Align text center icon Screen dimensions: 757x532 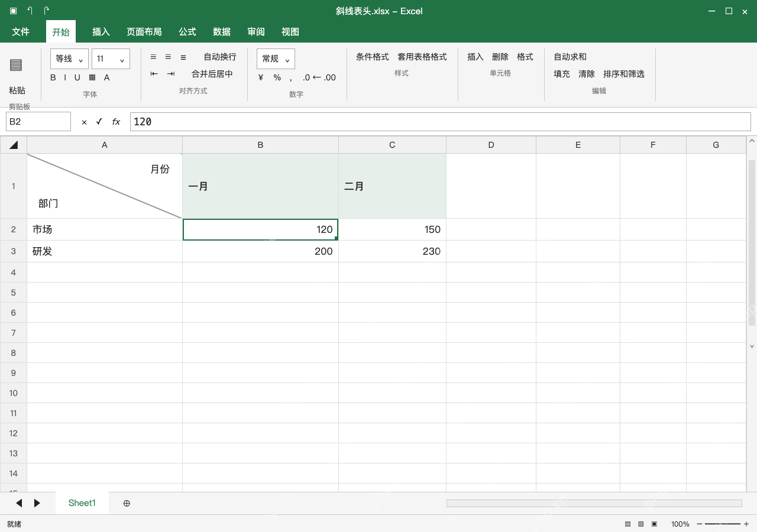pyautogui.click(x=168, y=57)
